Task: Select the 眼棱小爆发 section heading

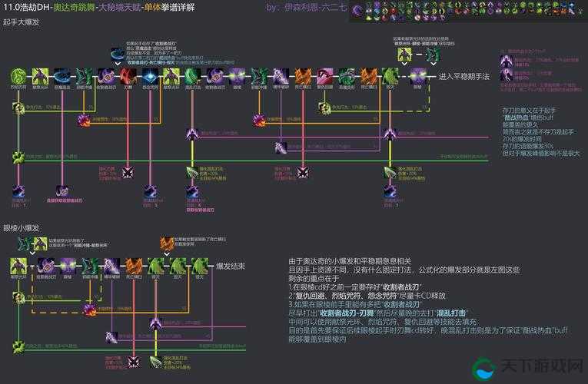Action: click(21, 228)
